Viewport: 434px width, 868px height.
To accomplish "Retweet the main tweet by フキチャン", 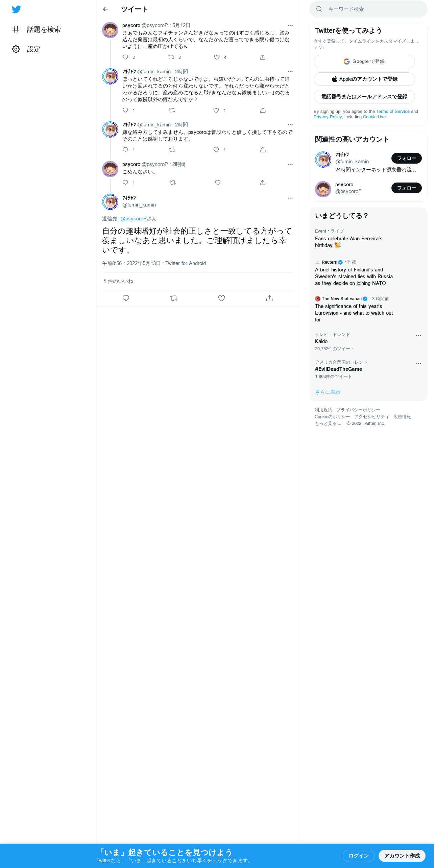I will pyautogui.click(x=174, y=298).
